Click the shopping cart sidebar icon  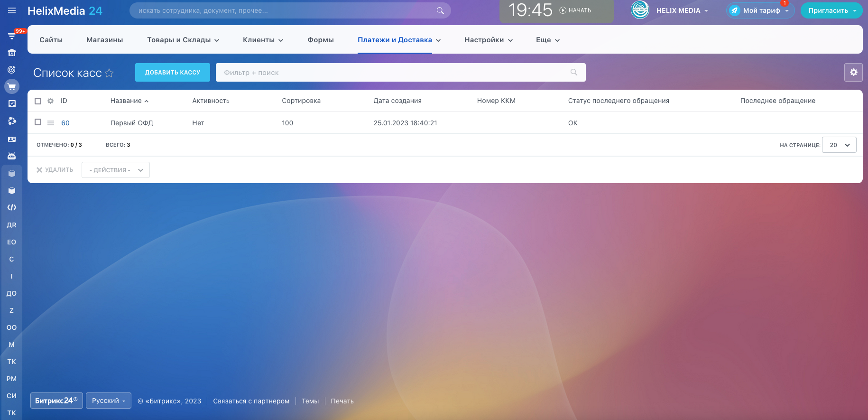(12, 86)
